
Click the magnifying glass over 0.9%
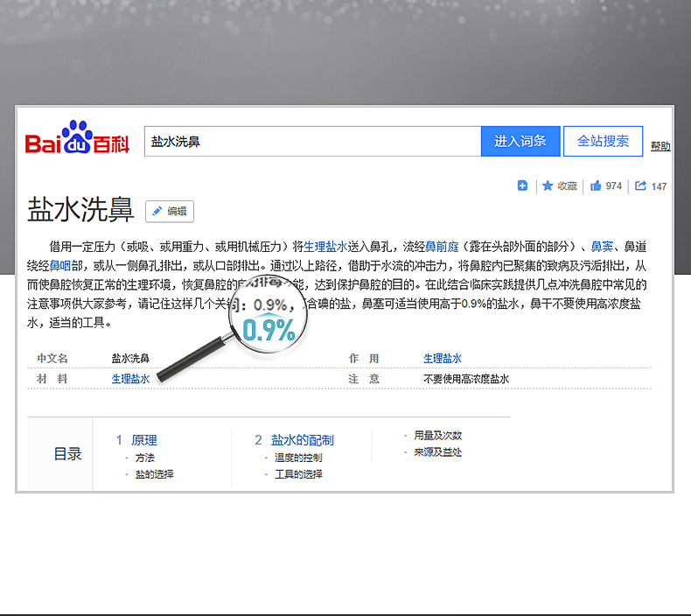(267, 318)
